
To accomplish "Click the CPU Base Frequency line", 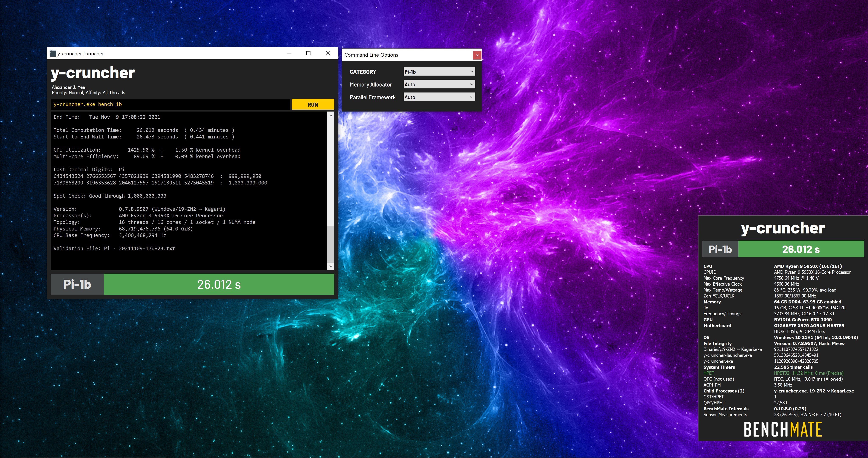I will (x=110, y=235).
